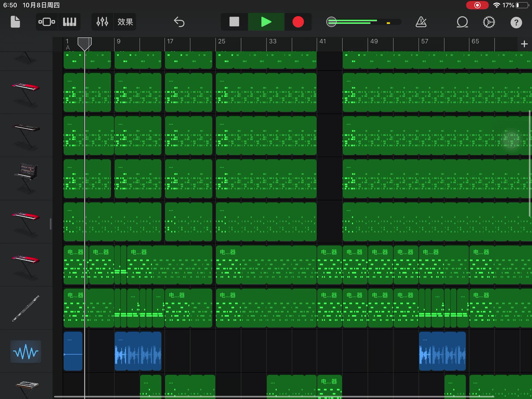Open song settings gear
This screenshot has width=532, height=399.
489,22
